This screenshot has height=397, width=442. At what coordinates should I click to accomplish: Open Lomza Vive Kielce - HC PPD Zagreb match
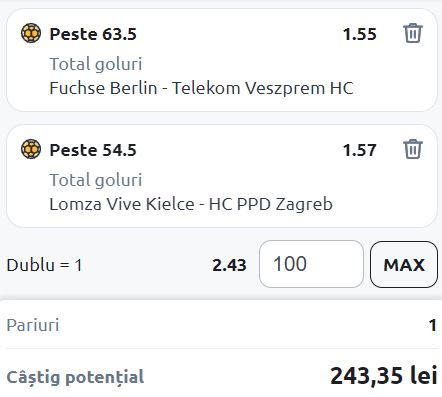191,204
